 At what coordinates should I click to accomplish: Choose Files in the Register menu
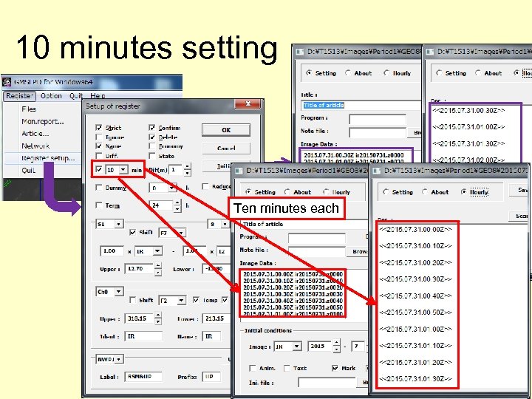pyautogui.click(x=29, y=109)
